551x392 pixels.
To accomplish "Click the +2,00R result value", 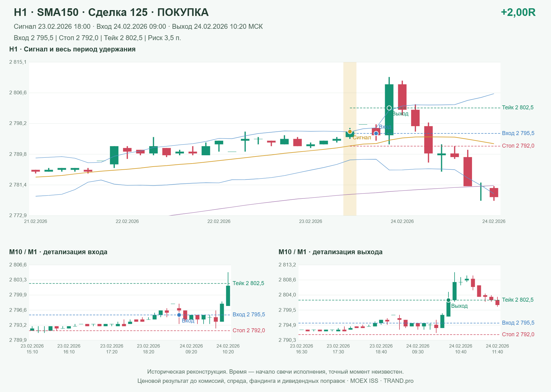I will 518,12.
